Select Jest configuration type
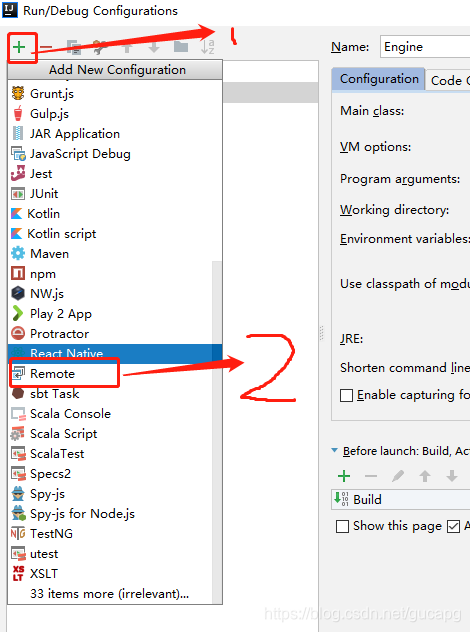 [115, 174]
